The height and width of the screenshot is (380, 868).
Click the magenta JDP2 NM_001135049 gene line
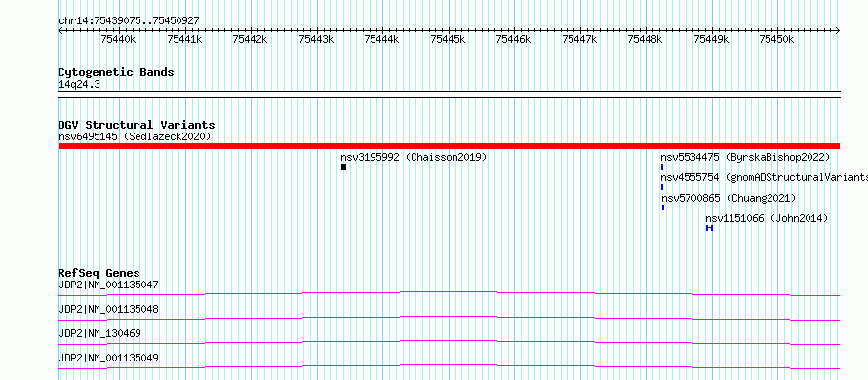tap(449, 366)
